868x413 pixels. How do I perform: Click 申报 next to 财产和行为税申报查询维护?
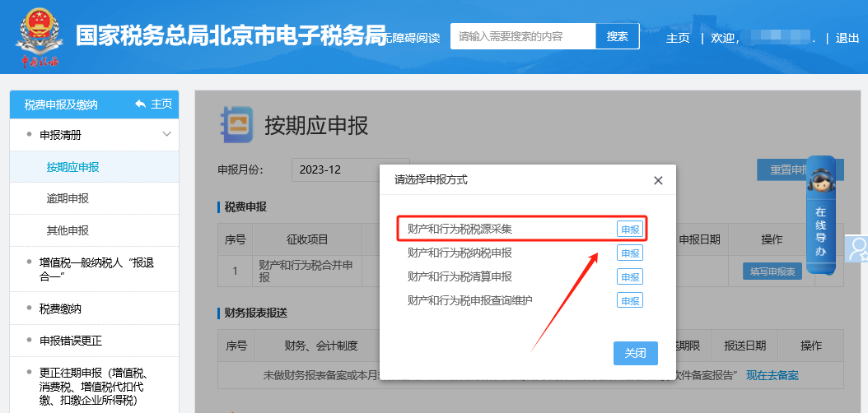pos(630,300)
